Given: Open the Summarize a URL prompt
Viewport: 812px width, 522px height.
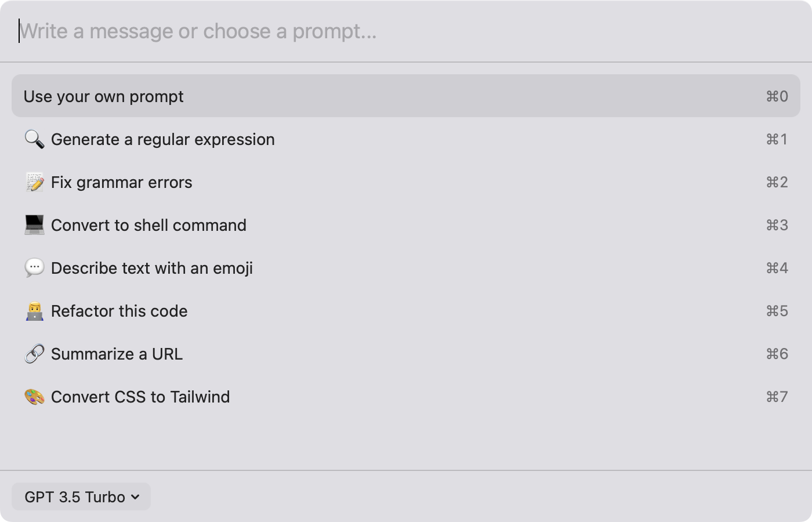Looking at the screenshot, I should pos(117,354).
